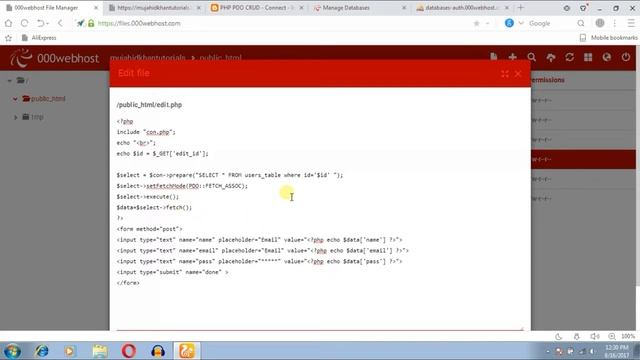Toggle night mode moon icon in status bar
This screenshot has width=640, height=360.
click(558, 336)
